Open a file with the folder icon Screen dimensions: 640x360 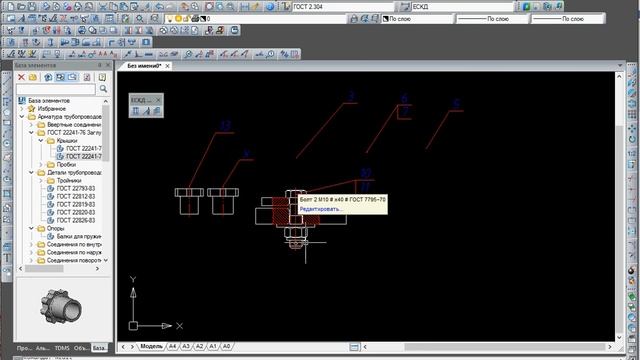[x=21, y=7]
